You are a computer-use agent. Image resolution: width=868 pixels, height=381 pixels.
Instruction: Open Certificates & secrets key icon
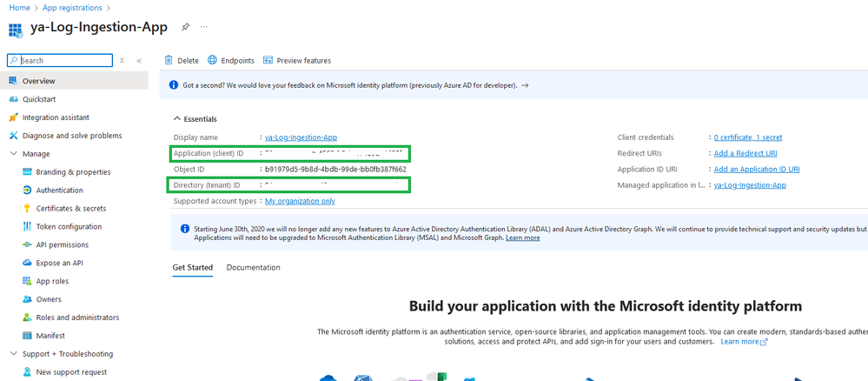pos(27,209)
